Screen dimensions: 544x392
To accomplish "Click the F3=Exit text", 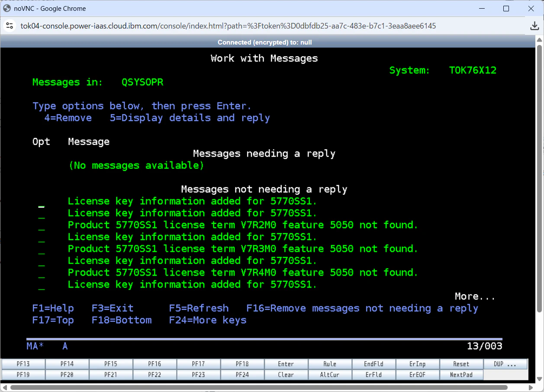I will pos(113,308).
